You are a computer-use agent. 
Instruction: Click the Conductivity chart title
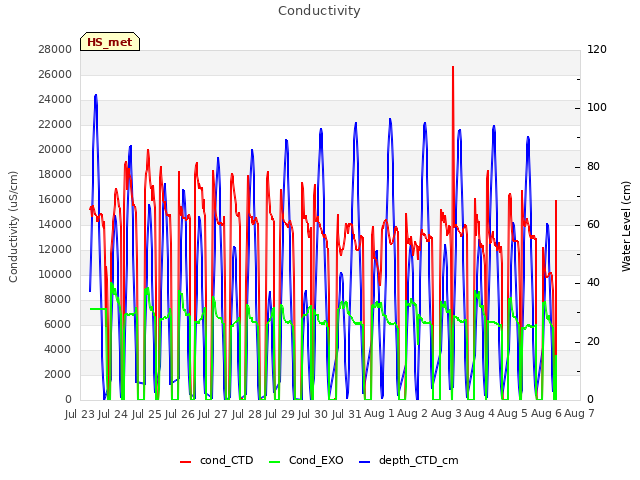(319, 11)
